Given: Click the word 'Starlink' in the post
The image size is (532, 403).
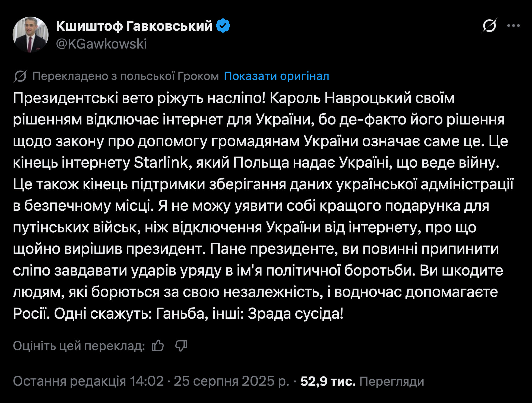Looking at the screenshot, I should coord(161,163).
